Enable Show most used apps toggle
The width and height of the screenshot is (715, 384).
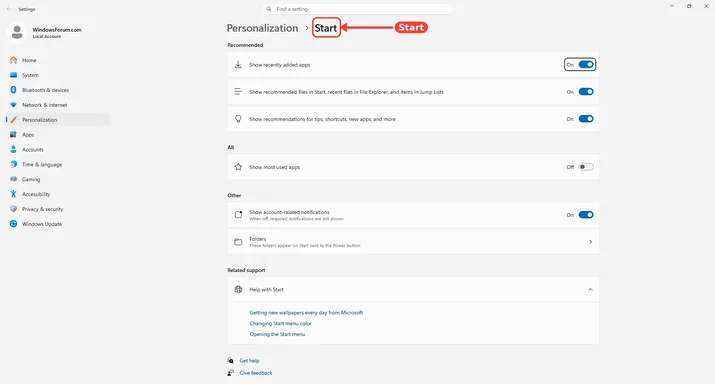coord(586,167)
